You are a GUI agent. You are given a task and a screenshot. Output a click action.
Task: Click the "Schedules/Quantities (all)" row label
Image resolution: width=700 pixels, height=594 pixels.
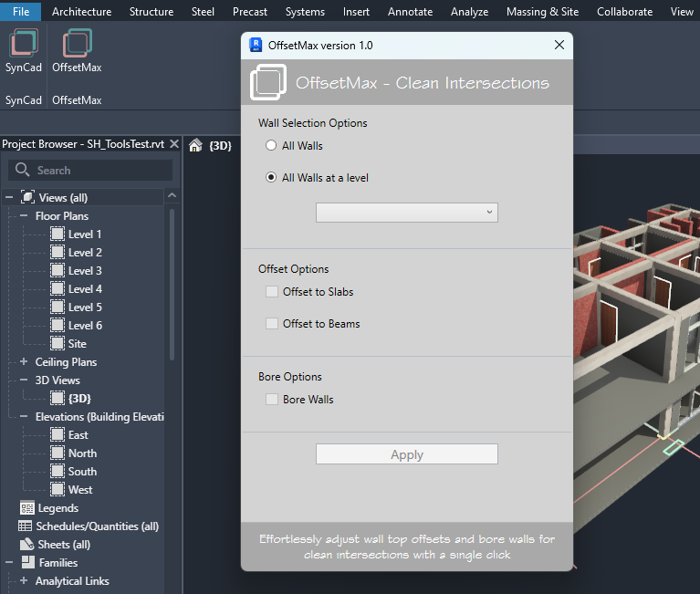pyautogui.click(x=98, y=526)
